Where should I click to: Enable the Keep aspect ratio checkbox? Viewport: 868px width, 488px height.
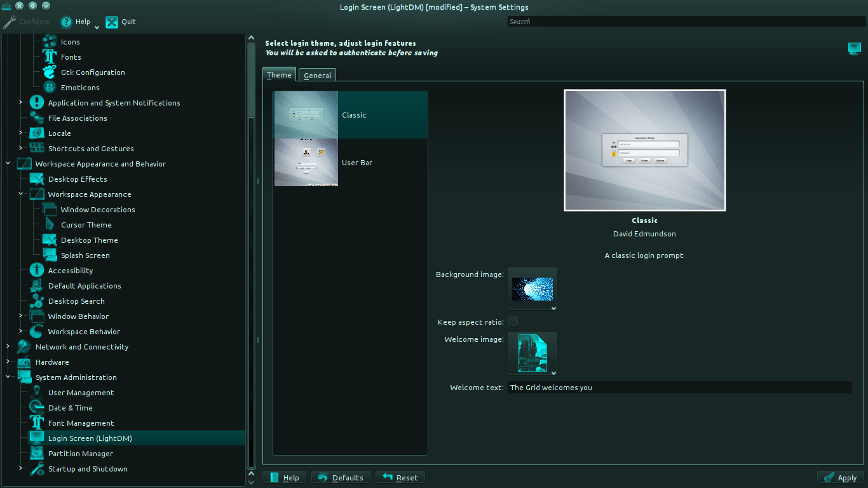(513, 322)
